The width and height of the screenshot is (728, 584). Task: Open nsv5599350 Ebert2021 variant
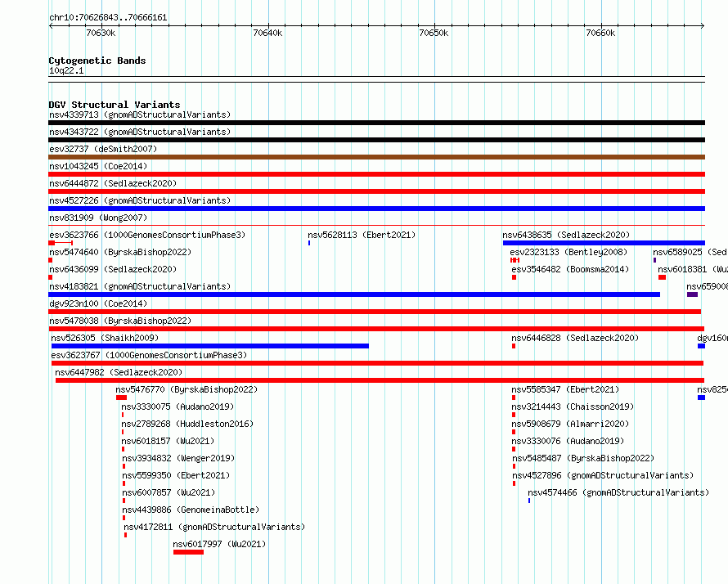(176, 475)
